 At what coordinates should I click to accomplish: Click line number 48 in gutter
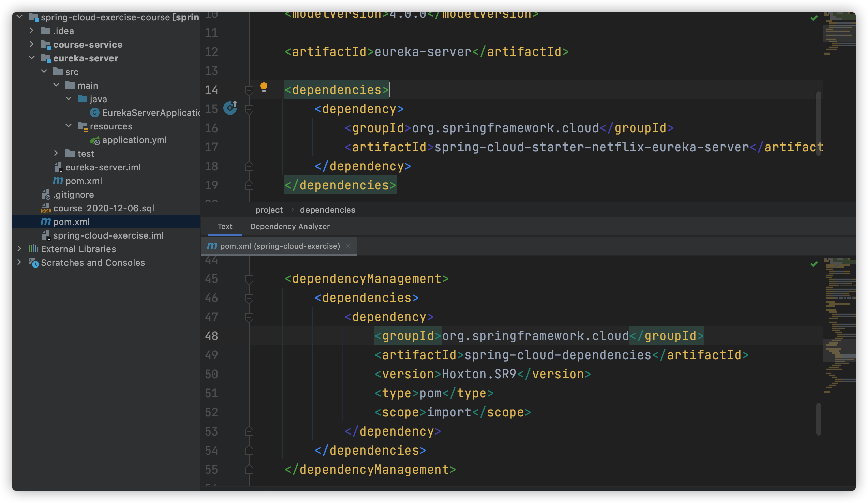point(211,336)
